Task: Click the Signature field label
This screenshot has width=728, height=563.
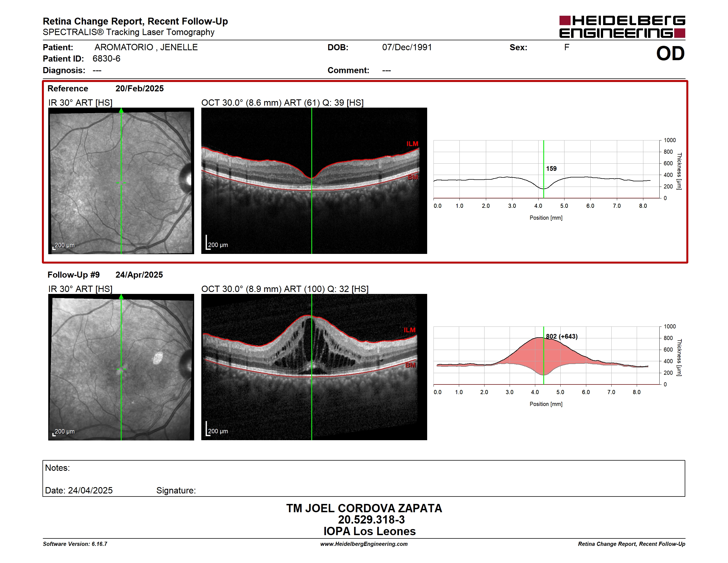Action: click(x=176, y=491)
